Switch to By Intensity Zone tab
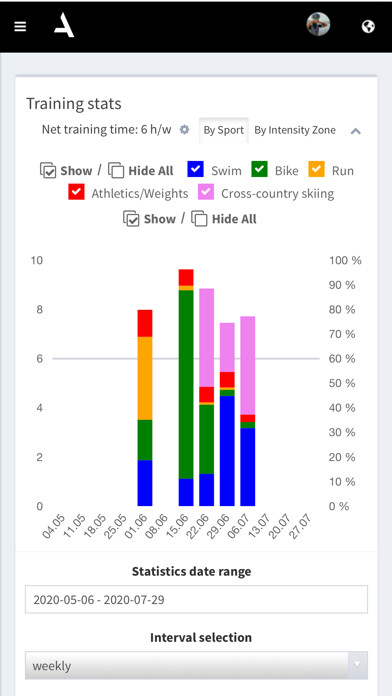The width and height of the screenshot is (392, 696). coord(295,130)
